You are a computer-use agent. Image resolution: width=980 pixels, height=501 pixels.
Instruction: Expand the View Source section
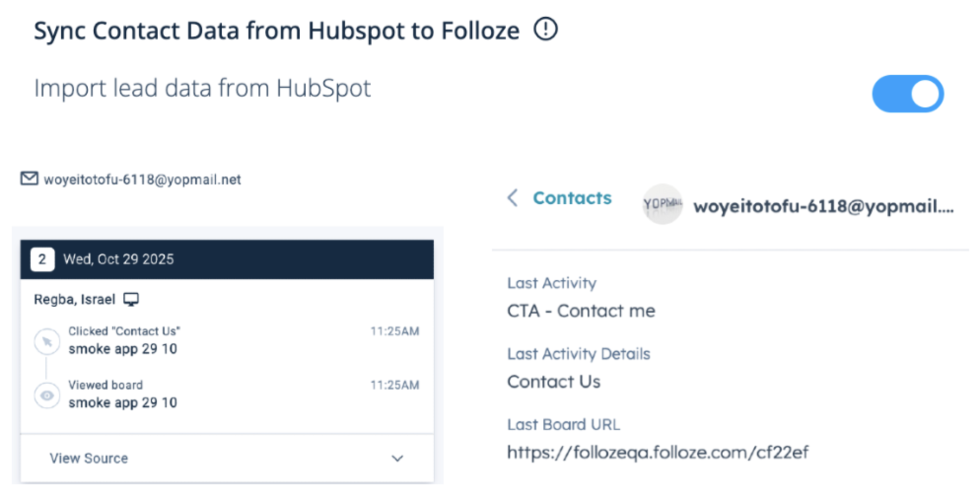pyautogui.click(x=89, y=459)
